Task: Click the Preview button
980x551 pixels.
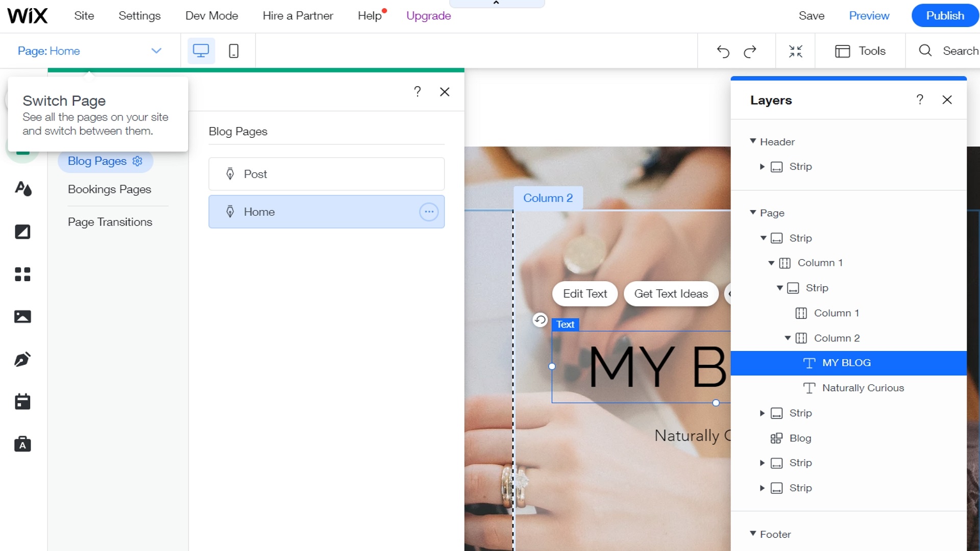Action: coord(869,16)
